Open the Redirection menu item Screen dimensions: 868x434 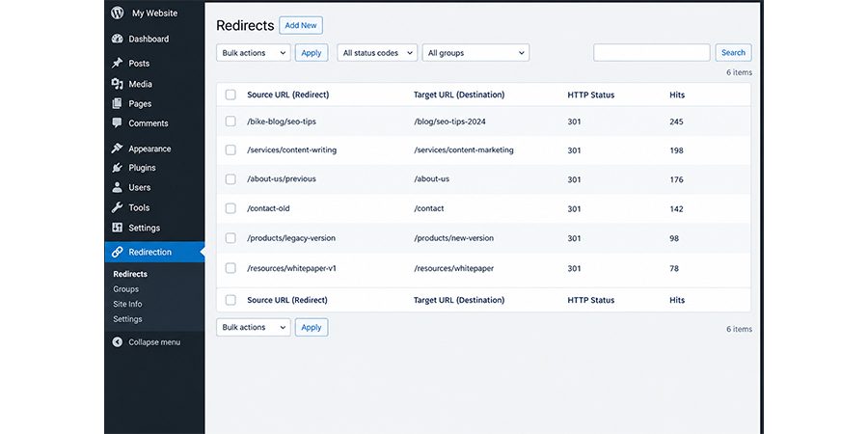[154, 252]
